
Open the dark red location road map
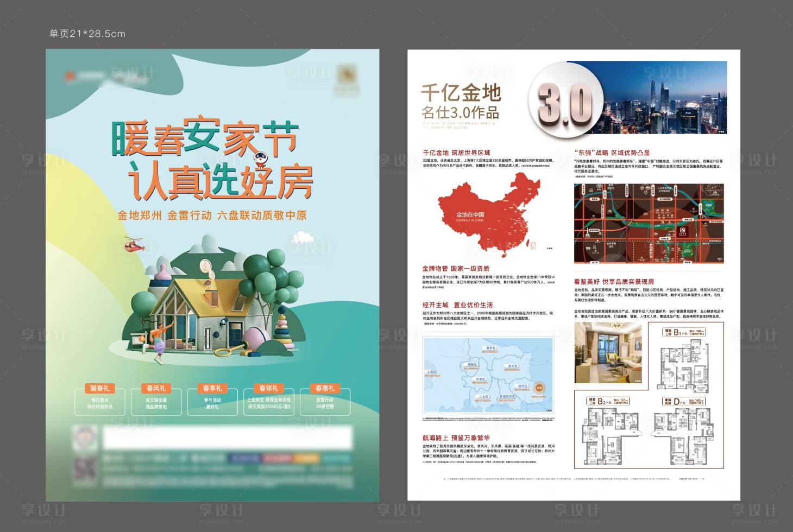click(649, 224)
